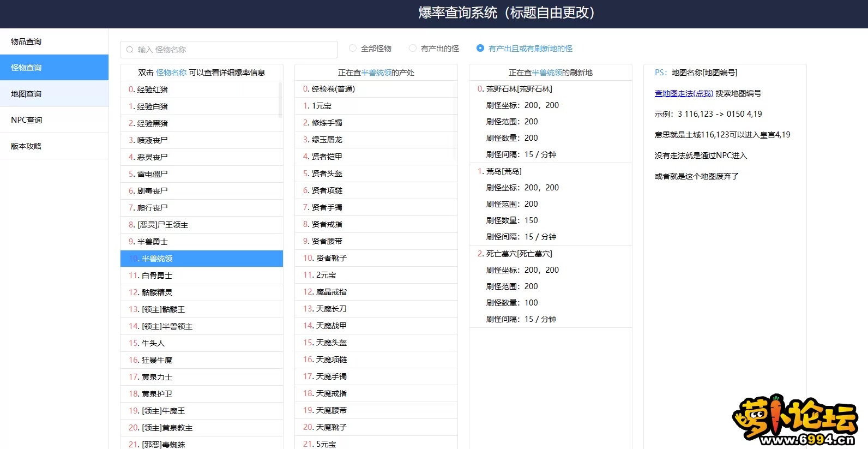Image resolution: width=868 pixels, height=449 pixels.
Task: Open the 怪物查询 menu item
Action: coord(54,68)
